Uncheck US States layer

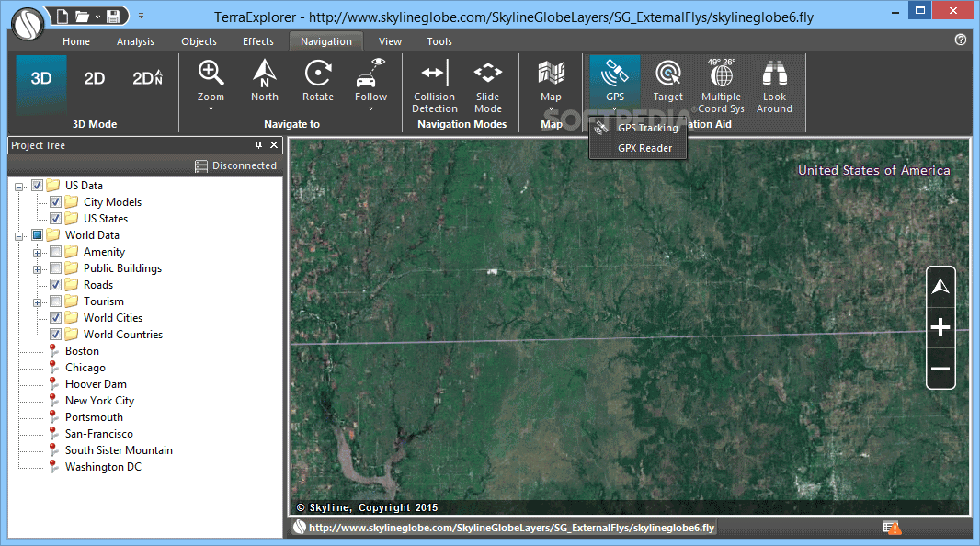56,219
